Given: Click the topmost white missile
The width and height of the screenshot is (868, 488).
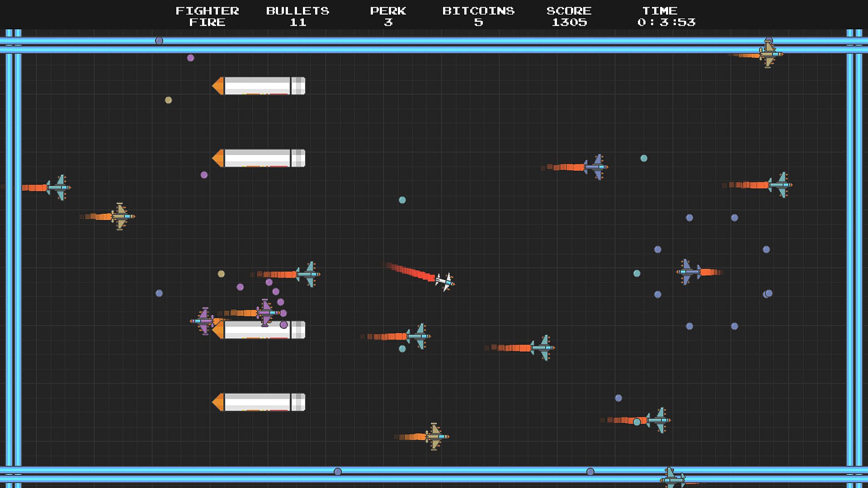Looking at the screenshot, I should tap(259, 86).
